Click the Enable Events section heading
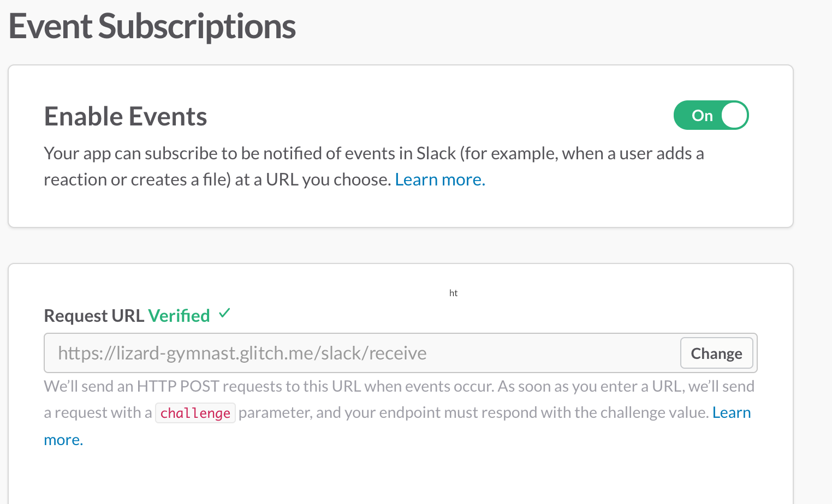Screen dimensions: 832x504 pyautogui.click(x=126, y=117)
